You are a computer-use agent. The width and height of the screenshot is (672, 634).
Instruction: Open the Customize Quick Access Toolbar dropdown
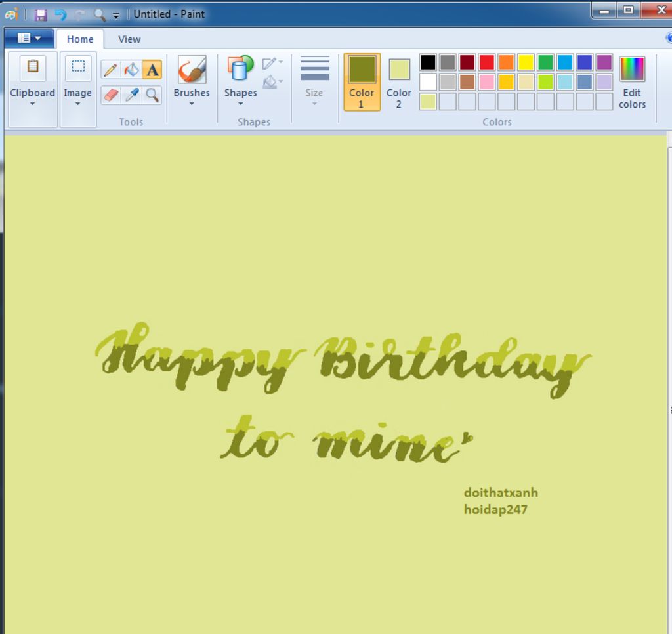(116, 16)
